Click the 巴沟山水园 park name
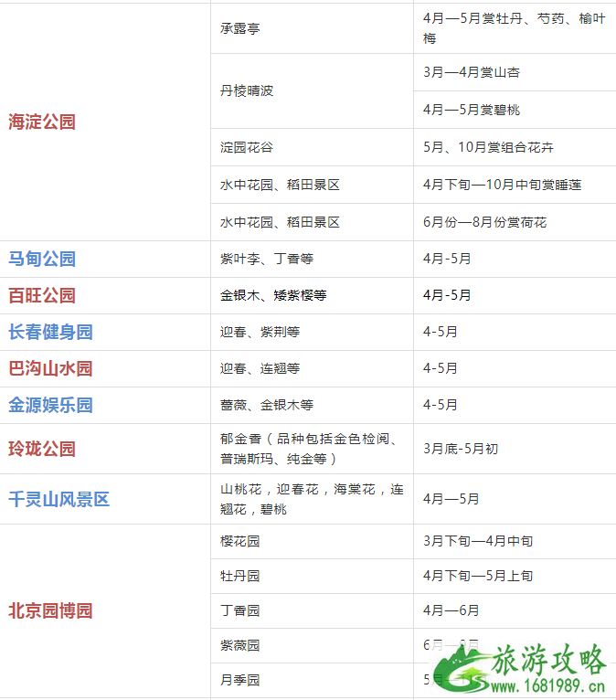 (x=50, y=369)
